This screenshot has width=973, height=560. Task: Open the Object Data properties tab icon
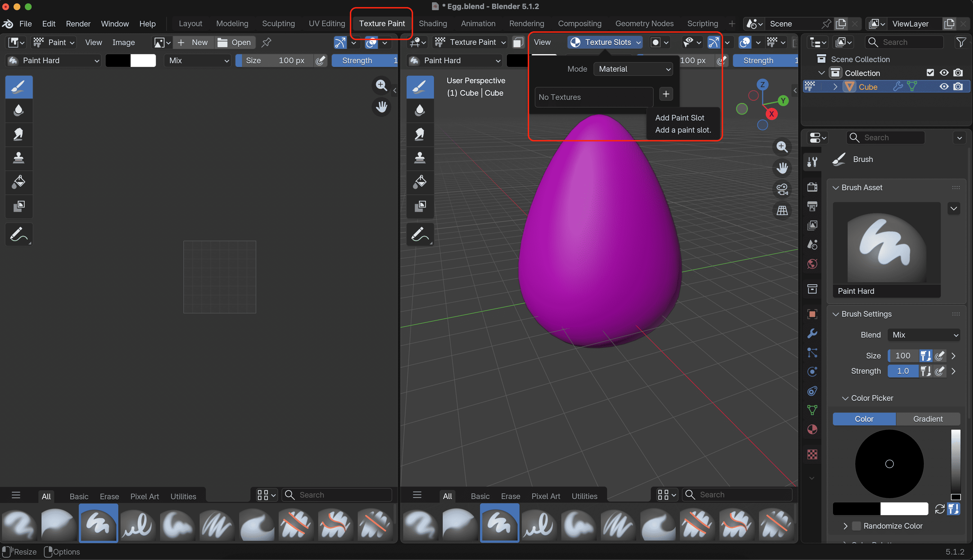coord(812,410)
